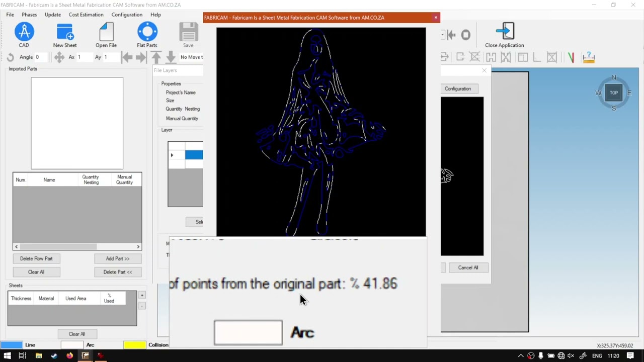644x362 pixels.
Task: Click the scroll right arrow in parts table
Action: (138, 246)
